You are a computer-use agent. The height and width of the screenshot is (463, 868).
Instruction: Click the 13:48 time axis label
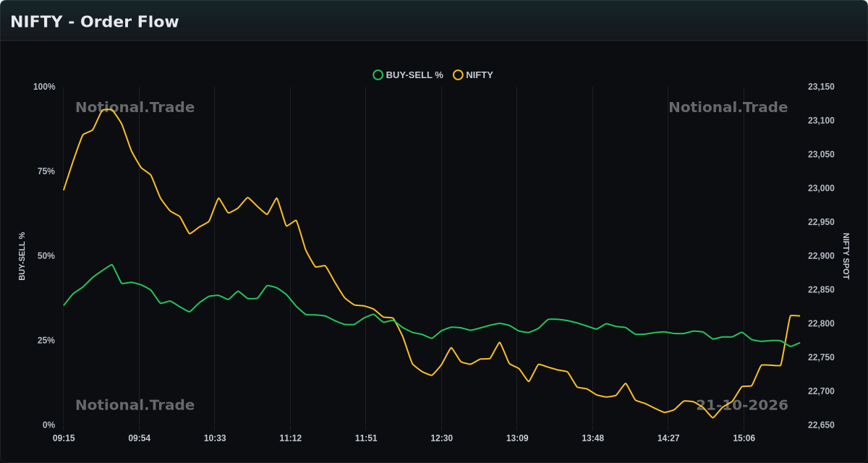coord(593,438)
